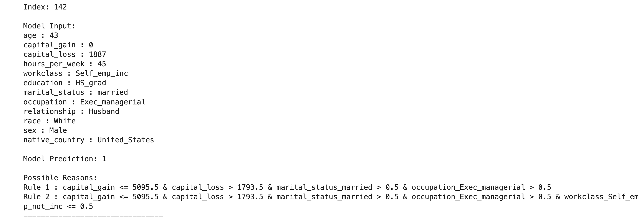Click the Possible Reasons heading
The image size is (644, 220).
point(60,178)
